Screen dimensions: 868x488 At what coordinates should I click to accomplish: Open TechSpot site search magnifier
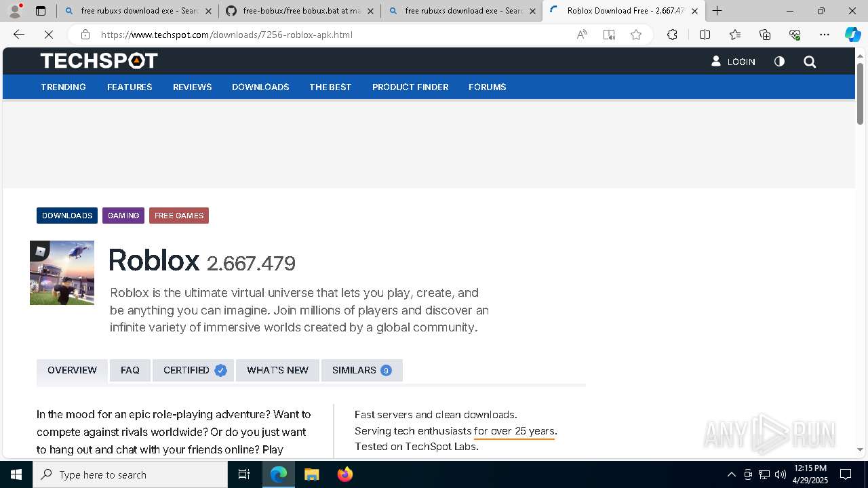810,62
